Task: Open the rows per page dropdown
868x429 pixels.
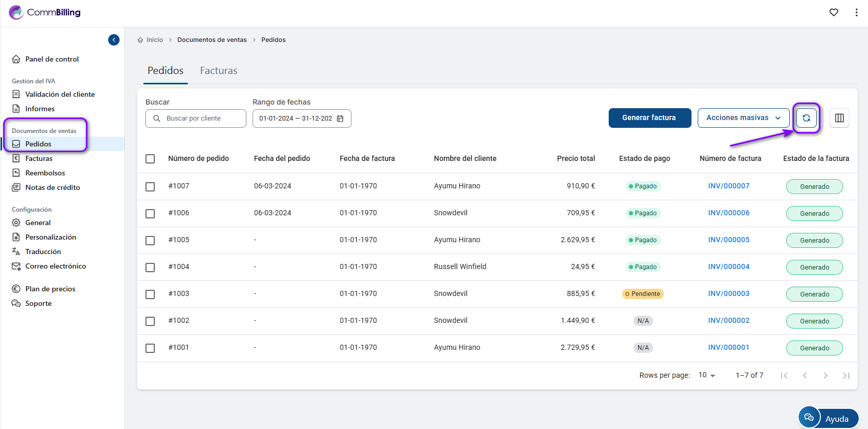Action: pyautogui.click(x=707, y=375)
